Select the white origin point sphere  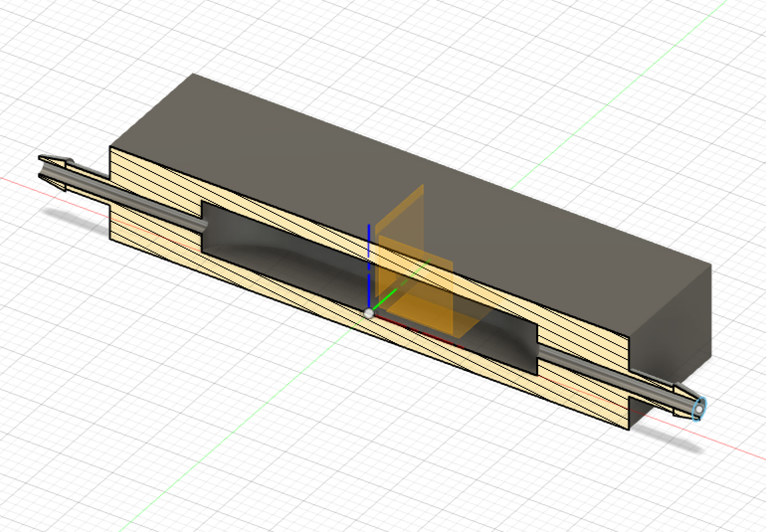point(369,313)
